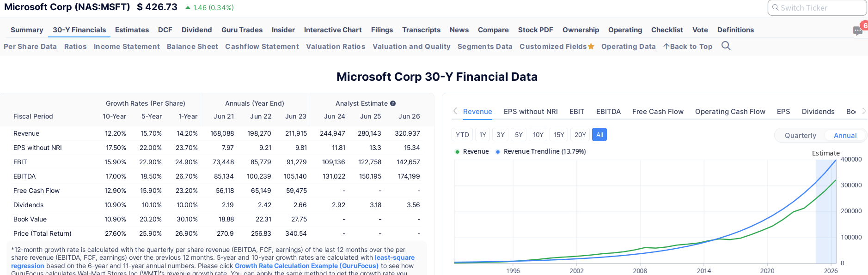868x275 pixels.
Task: Click the Analyst Estimate help info icon
Action: (393, 103)
